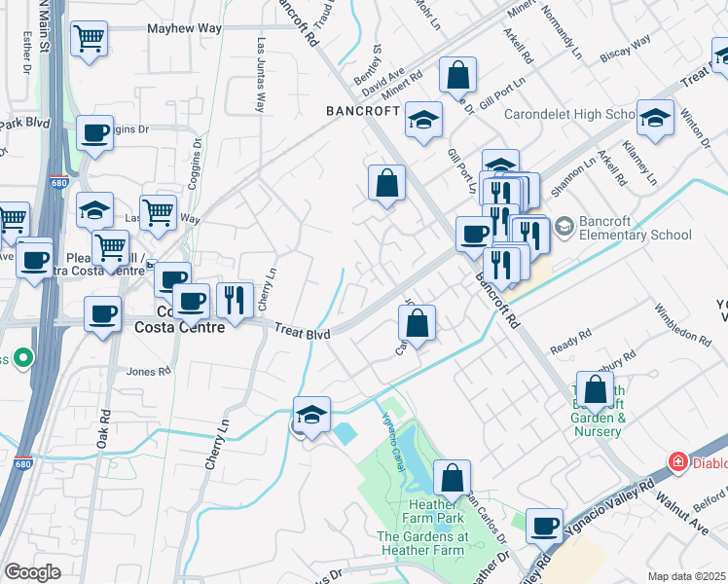728x584 pixels.
Task: Click the upper Interstate 680 highway shield
Action: [59, 182]
